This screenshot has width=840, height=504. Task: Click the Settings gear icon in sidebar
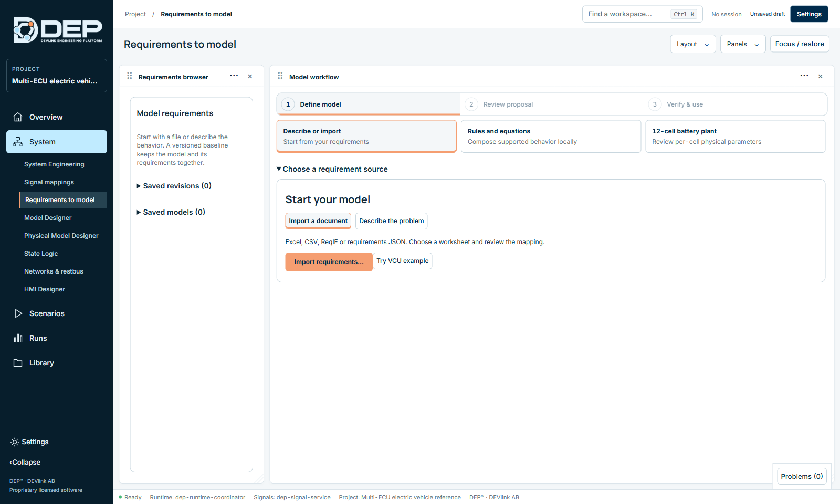pyautogui.click(x=15, y=442)
